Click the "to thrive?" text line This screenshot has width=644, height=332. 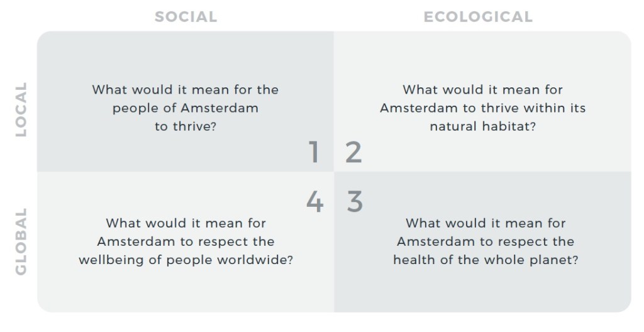click(x=186, y=126)
